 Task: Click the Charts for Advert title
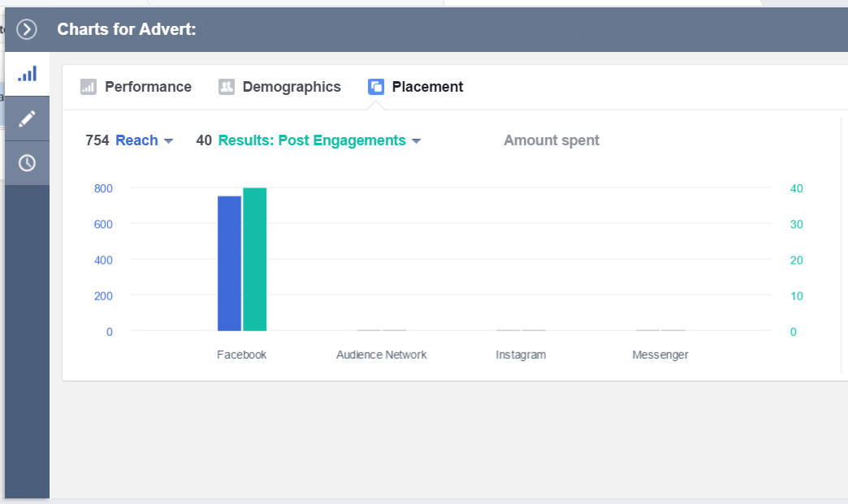coord(127,29)
